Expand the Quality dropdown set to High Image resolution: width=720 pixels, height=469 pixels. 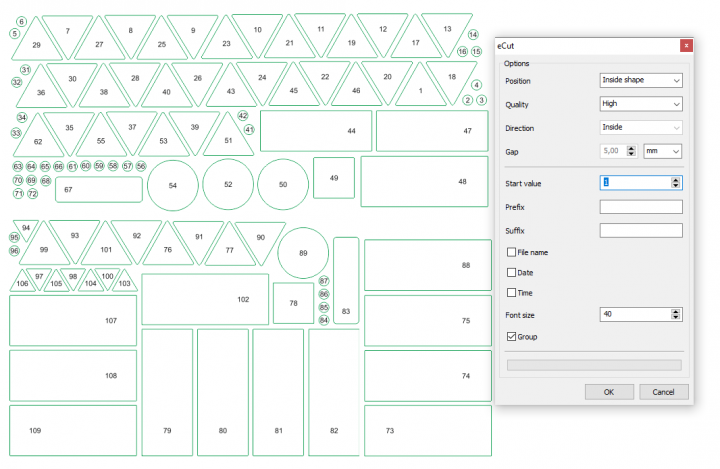click(640, 104)
